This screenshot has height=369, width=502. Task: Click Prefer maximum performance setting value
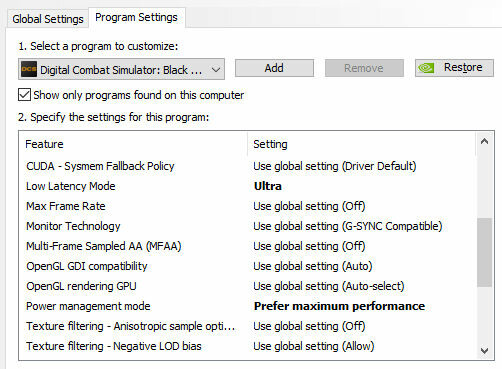click(339, 306)
